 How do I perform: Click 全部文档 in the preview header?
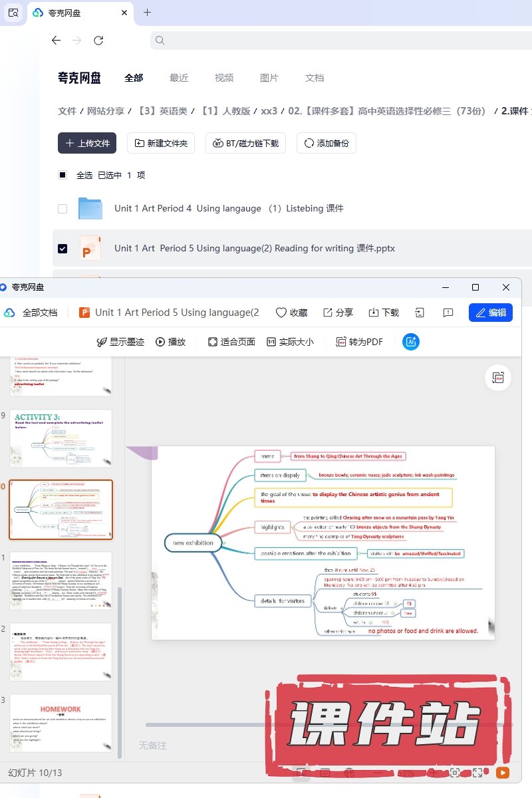point(39,313)
